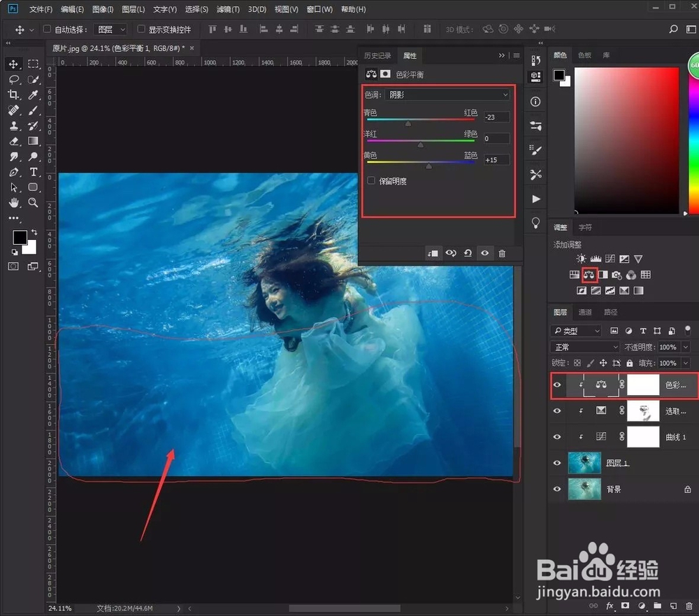Viewport: 699px width, 616px height.
Task: Open Move tool preset picker arrow
Action: 31,30
